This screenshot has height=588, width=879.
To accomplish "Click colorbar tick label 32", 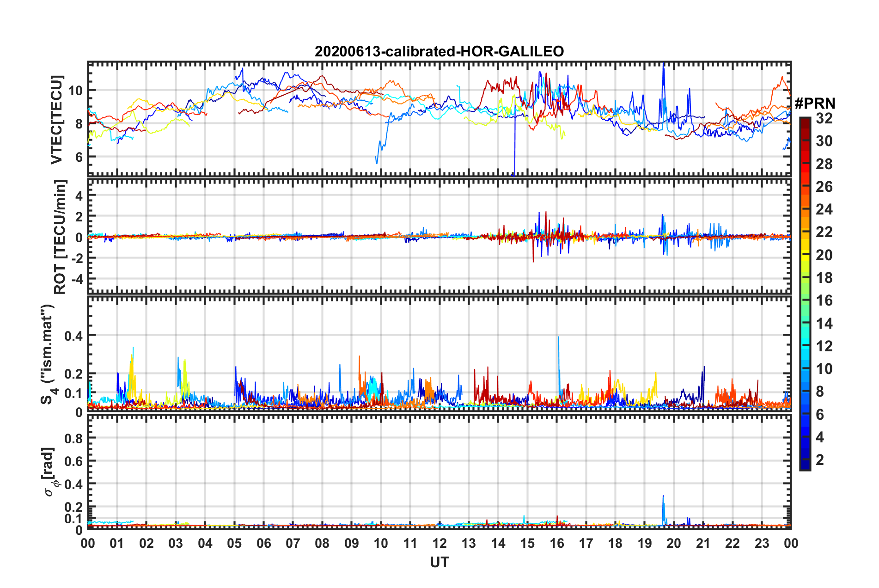I will [824, 118].
